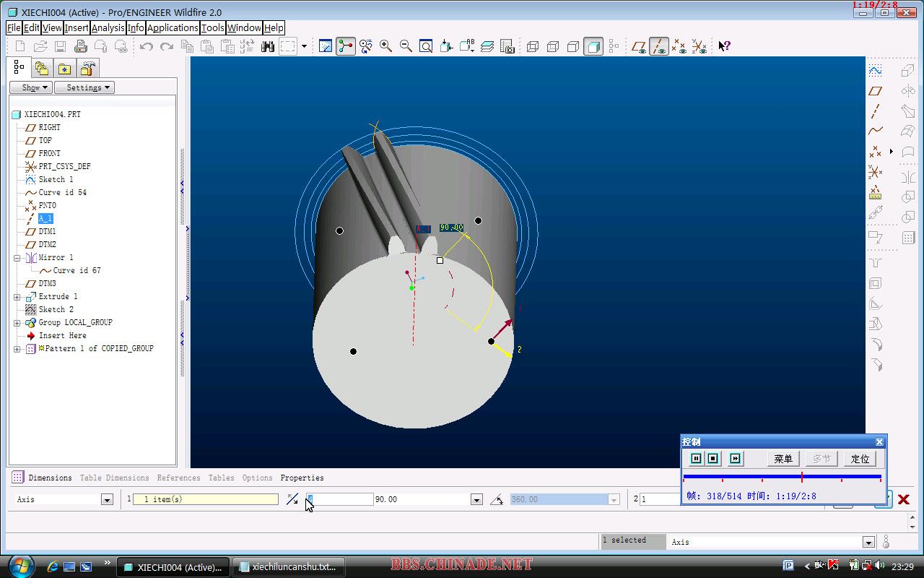Click the 菜单 button in control panel
Image resolution: width=924 pixels, height=578 pixels.
[x=783, y=459]
